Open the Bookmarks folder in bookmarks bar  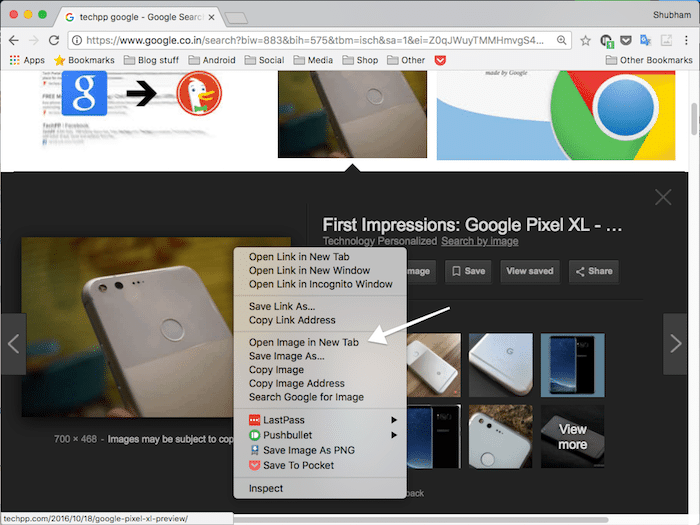tap(84, 60)
